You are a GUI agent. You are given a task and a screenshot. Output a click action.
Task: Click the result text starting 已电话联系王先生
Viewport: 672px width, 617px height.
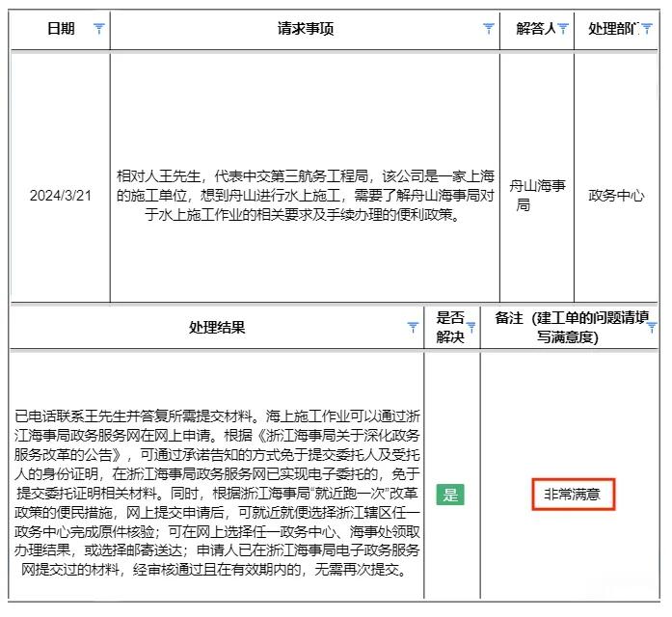click(x=216, y=493)
